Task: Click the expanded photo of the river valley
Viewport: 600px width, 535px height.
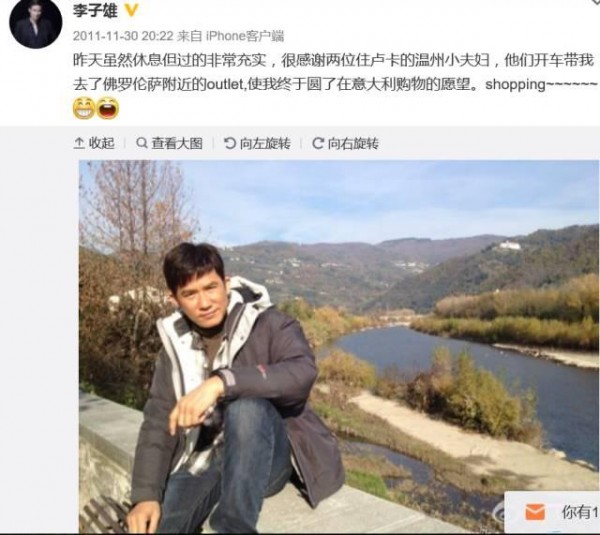Action: tap(339, 346)
